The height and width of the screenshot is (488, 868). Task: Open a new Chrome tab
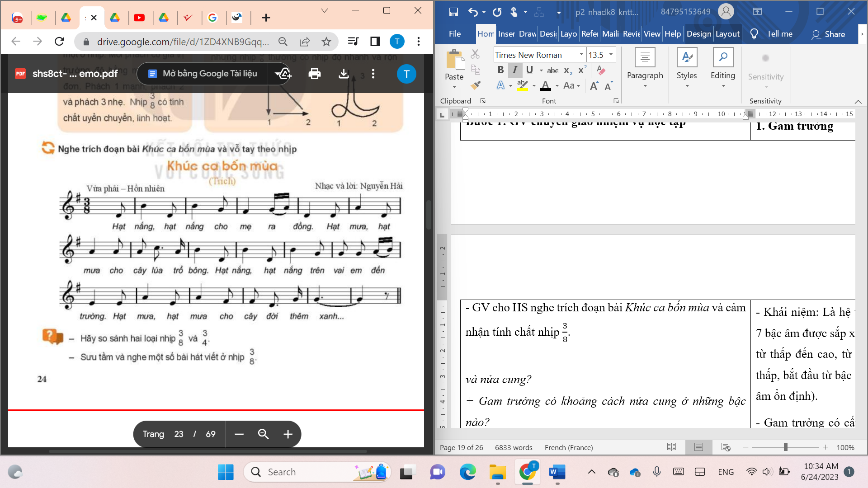266,18
